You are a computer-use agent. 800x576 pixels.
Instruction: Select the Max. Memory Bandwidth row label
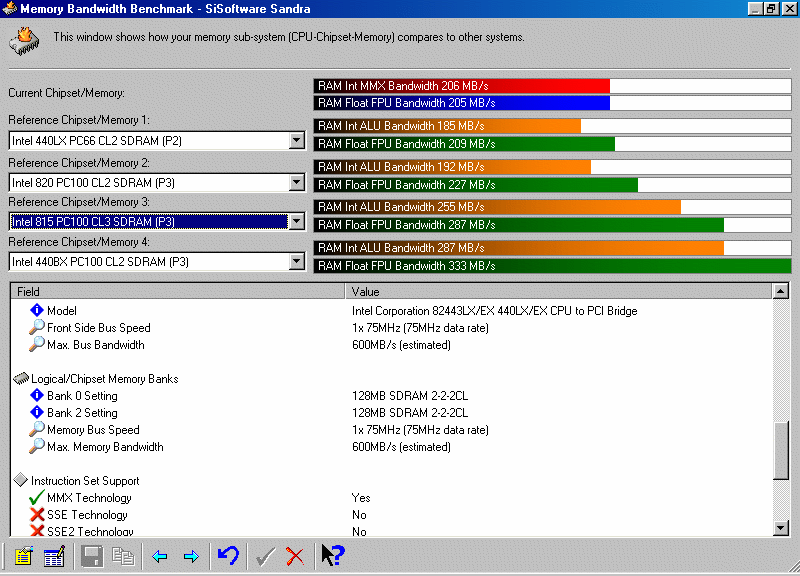tap(105, 447)
